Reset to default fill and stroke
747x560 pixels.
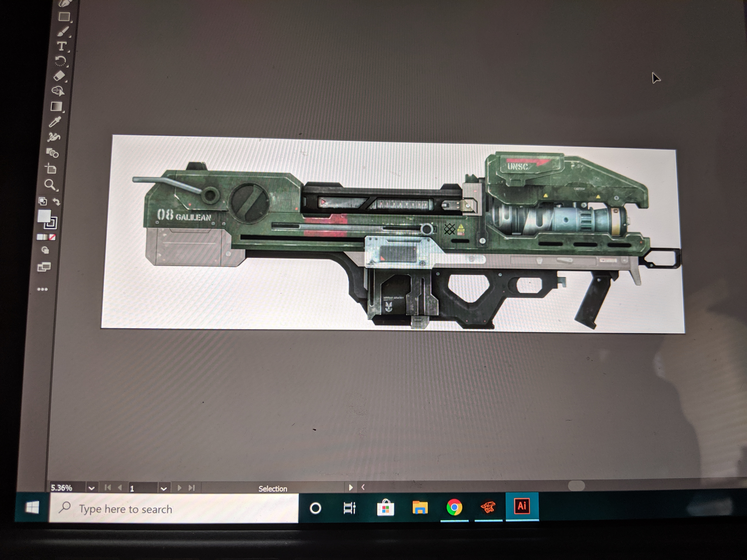coord(43,201)
